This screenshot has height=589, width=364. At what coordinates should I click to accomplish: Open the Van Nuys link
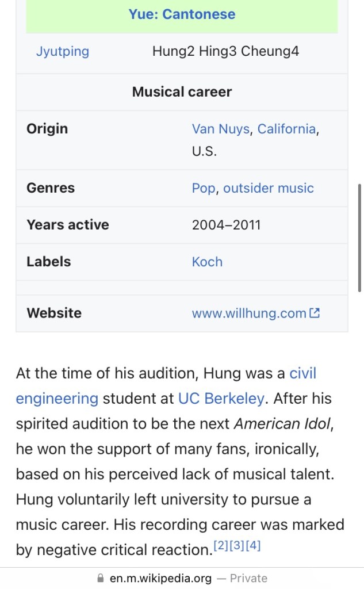tap(221, 128)
